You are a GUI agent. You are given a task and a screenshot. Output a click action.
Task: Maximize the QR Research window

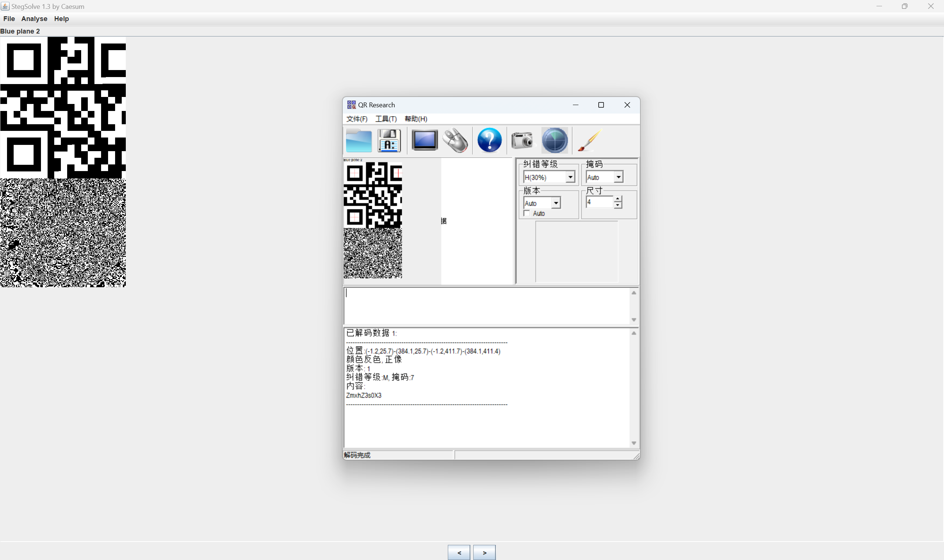601,105
